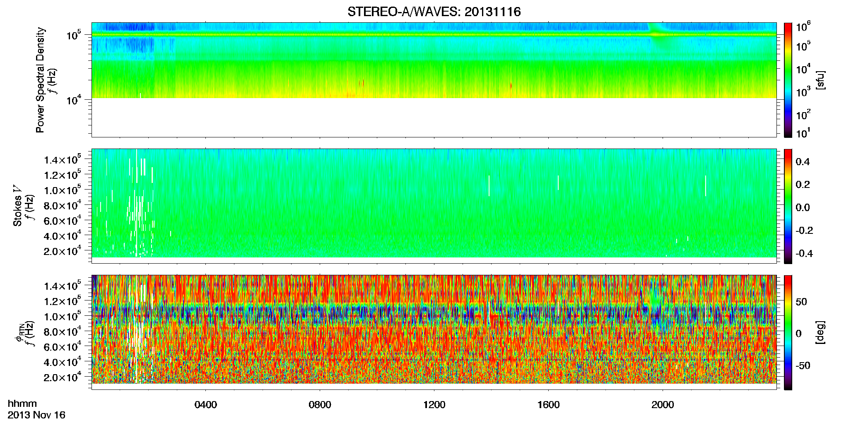This screenshot has width=868, height=447.
Task: Click 1.0×10^5 tick in Stokes V panel
Action: (63, 190)
